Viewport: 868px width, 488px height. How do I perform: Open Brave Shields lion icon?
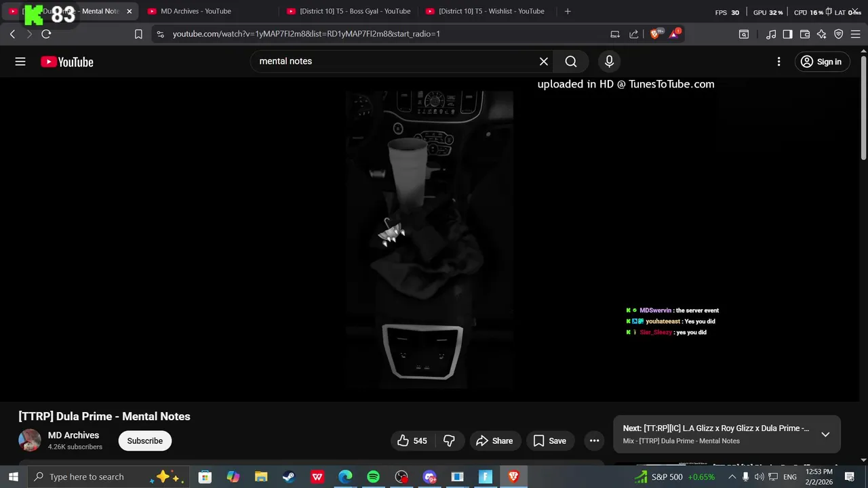point(655,34)
